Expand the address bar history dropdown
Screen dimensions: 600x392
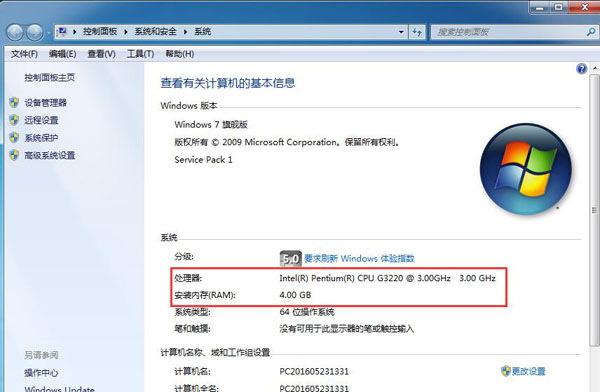click(x=401, y=32)
